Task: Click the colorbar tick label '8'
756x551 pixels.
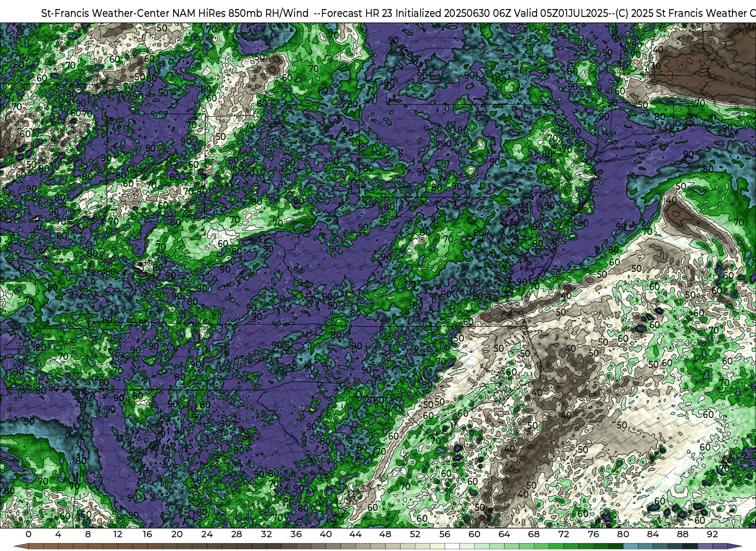Action: pyautogui.click(x=88, y=534)
